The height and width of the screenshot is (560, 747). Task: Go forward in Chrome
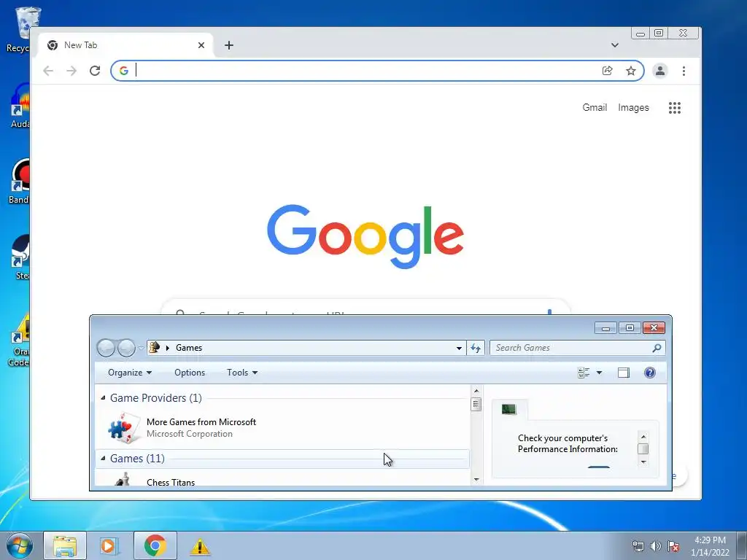(x=71, y=71)
